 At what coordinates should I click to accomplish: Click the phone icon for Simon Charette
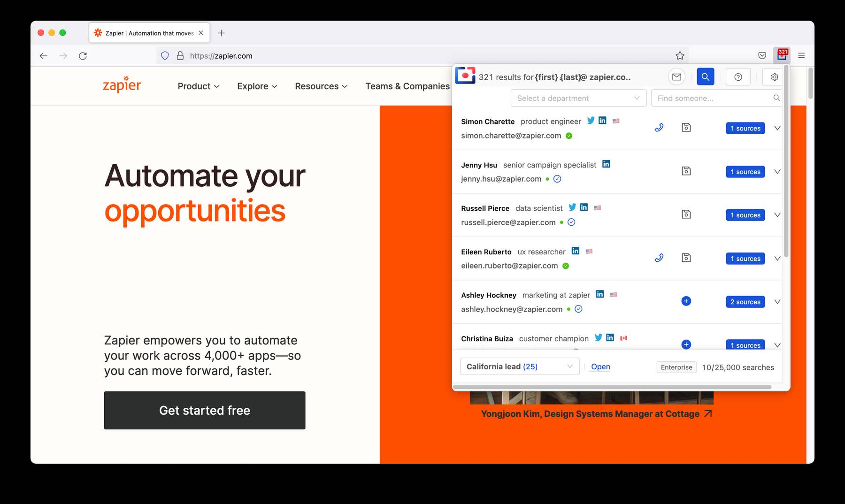[x=659, y=128]
